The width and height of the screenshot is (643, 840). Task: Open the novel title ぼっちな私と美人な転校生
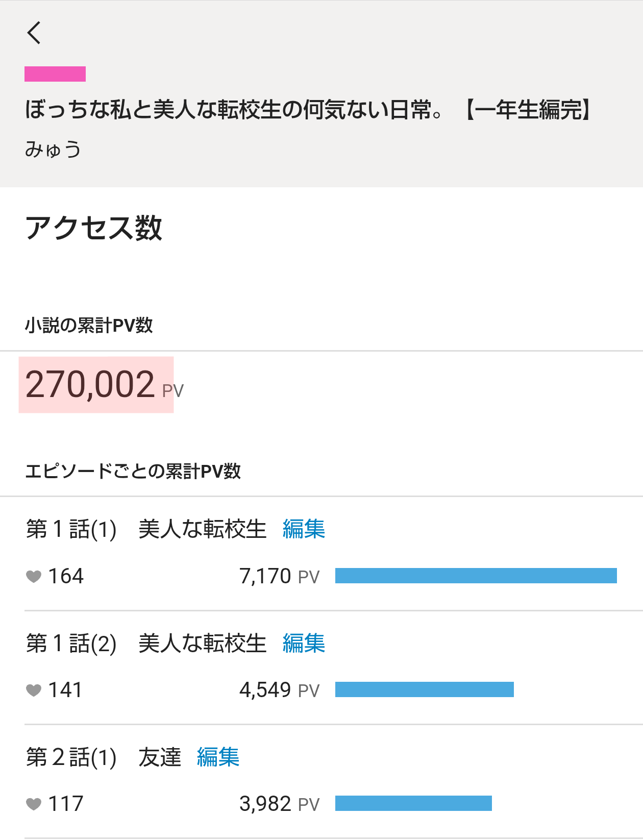(x=308, y=110)
